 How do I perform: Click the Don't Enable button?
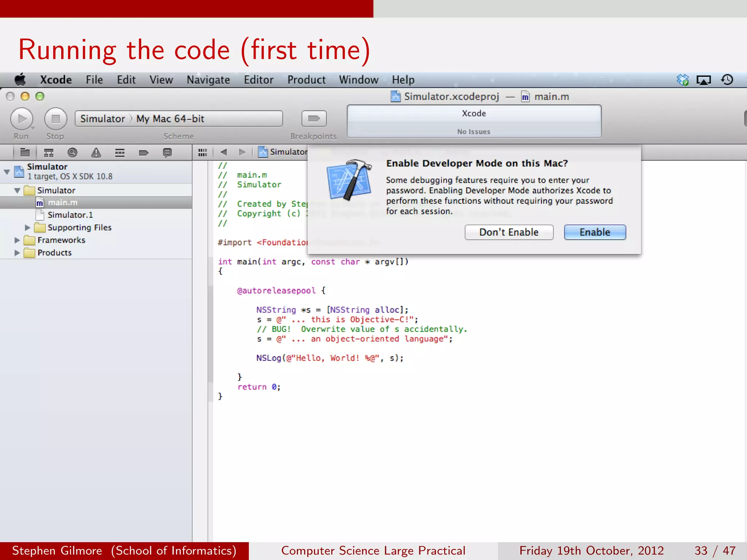click(509, 232)
